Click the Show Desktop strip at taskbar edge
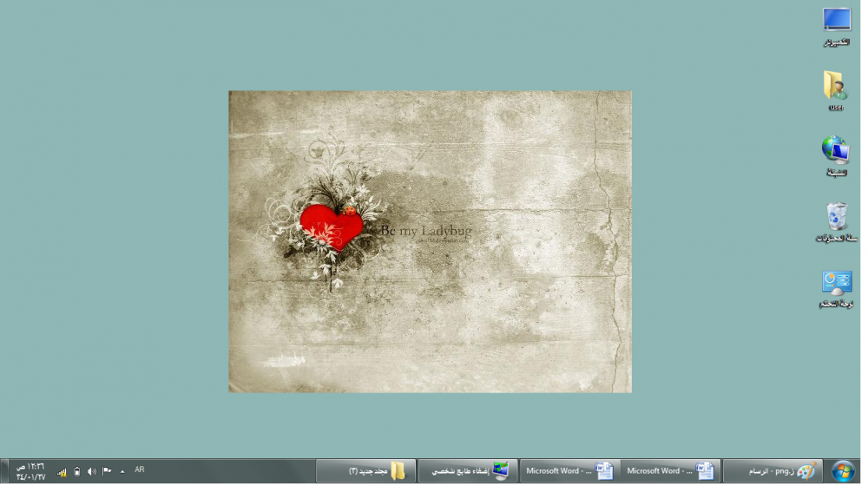868x486 pixels. tap(3, 471)
